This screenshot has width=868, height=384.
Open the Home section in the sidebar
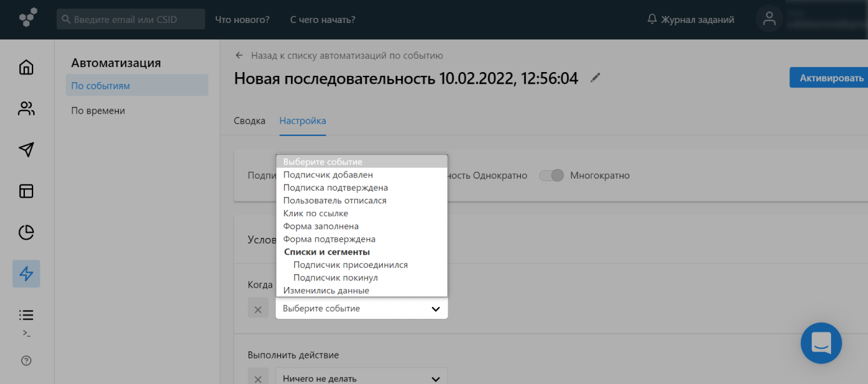click(x=26, y=66)
